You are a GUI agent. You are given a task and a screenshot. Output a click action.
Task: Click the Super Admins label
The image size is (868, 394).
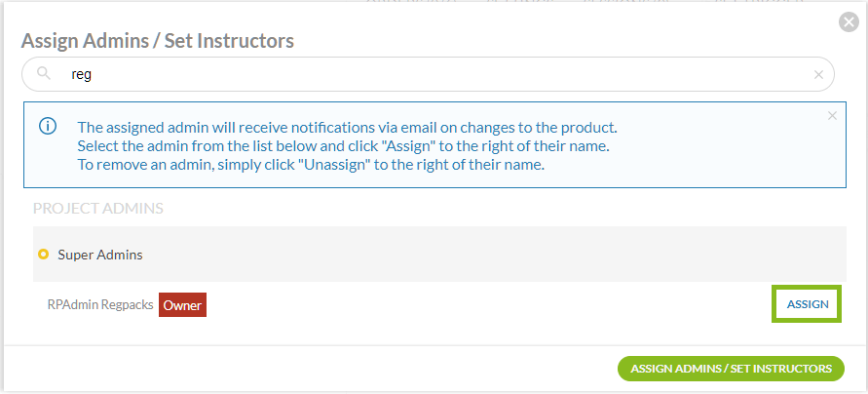coord(100,255)
